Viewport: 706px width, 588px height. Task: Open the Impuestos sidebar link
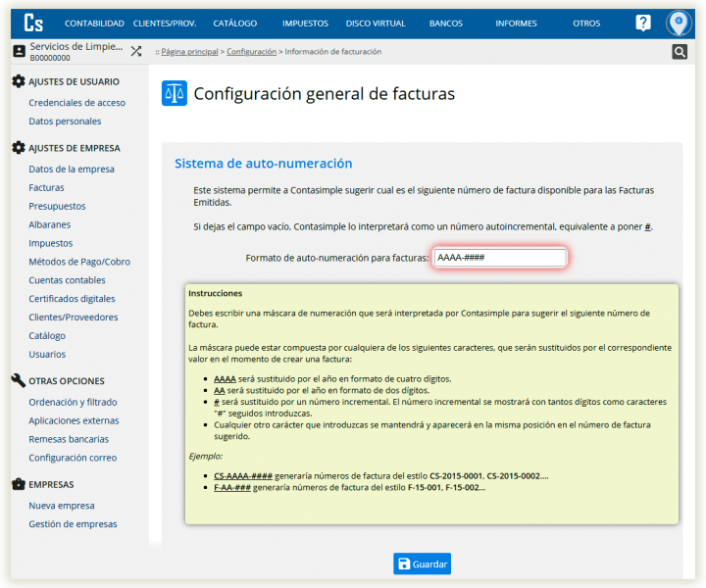[50, 243]
